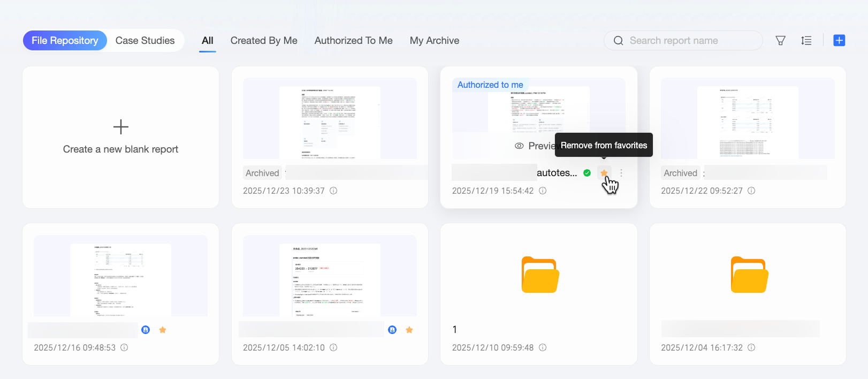Open the filter funnel icon

tap(781, 41)
